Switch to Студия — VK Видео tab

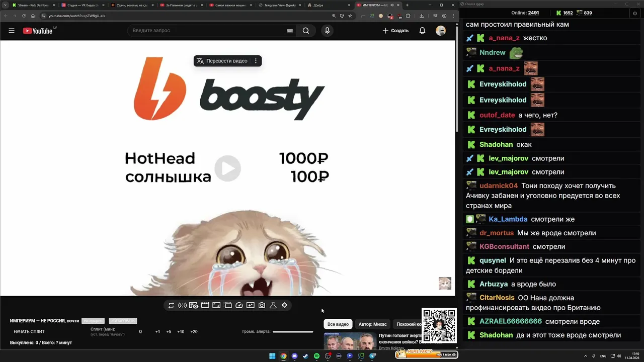pos(83,5)
